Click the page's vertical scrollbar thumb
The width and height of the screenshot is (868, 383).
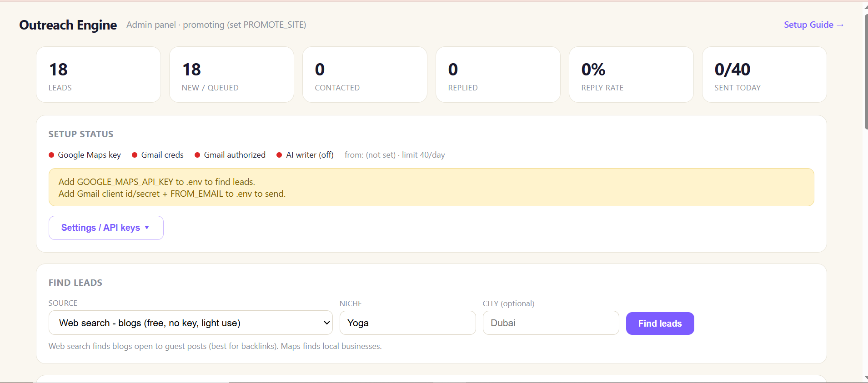point(865,72)
